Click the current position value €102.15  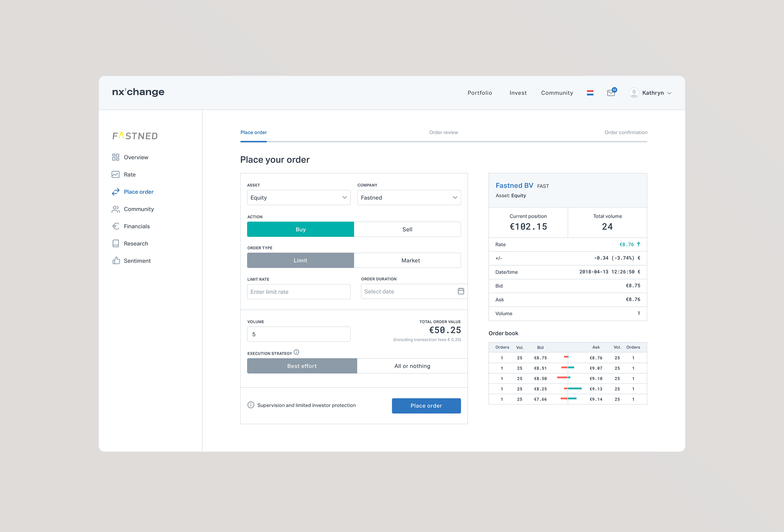coord(528,227)
